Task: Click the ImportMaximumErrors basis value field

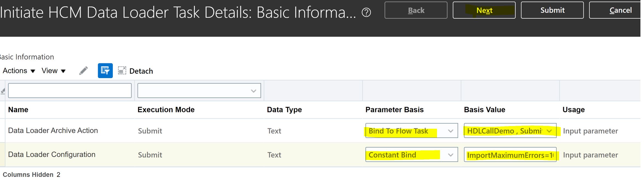Action: (x=510, y=155)
